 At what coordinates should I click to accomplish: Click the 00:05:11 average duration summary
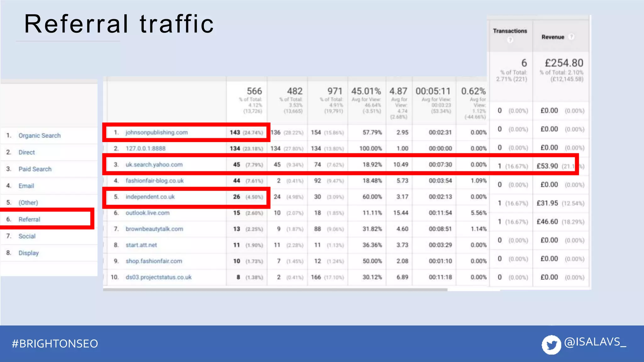click(x=433, y=91)
